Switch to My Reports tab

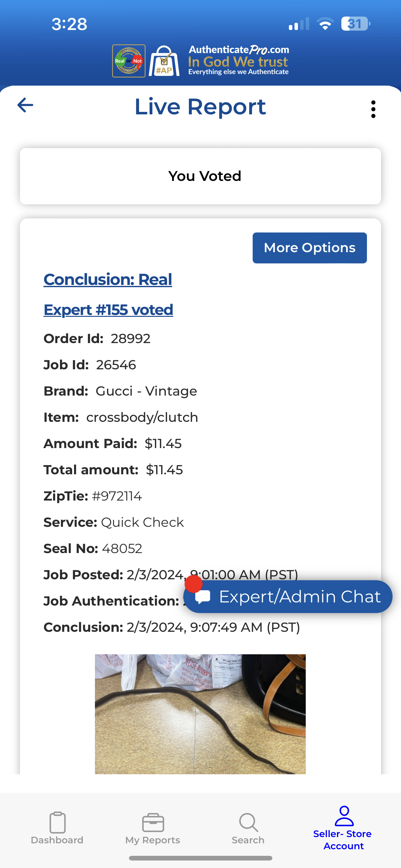coord(153,828)
